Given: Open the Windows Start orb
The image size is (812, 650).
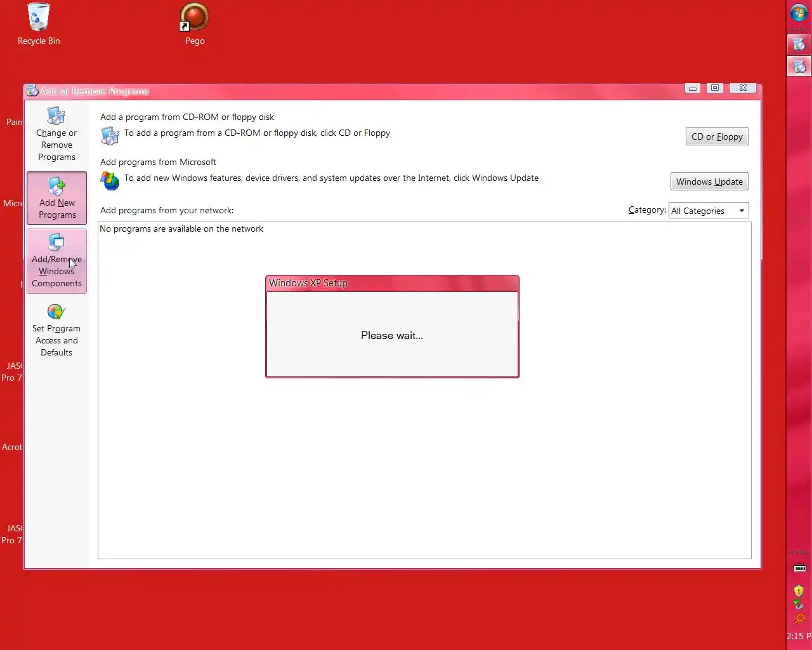Looking at the screenshot, I should coord(799,13).
